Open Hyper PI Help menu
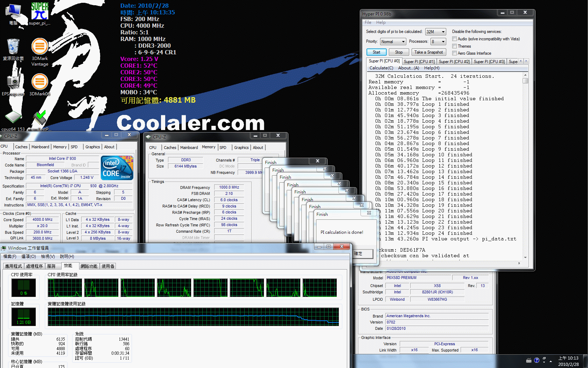The image size is (588, 368). 381,22
